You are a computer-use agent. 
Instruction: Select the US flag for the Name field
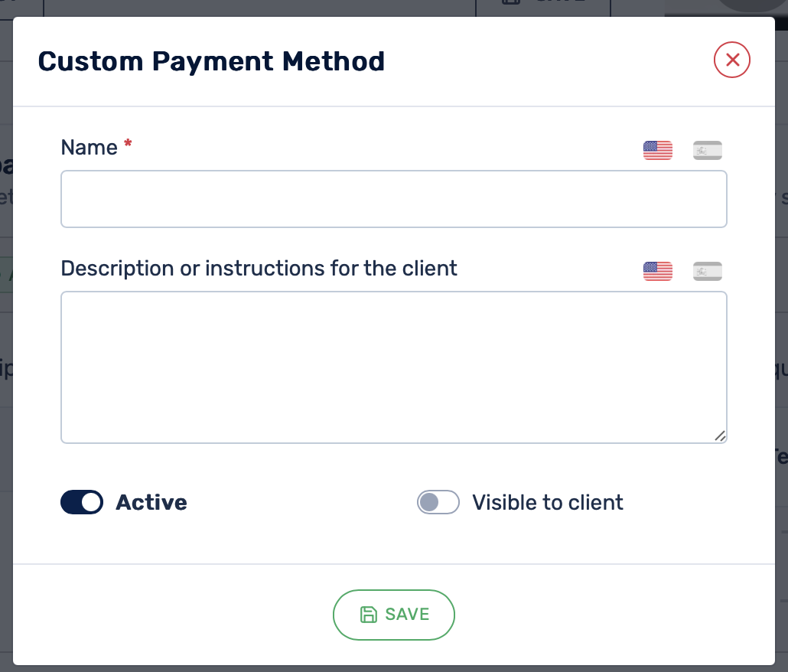coord(657,150)
